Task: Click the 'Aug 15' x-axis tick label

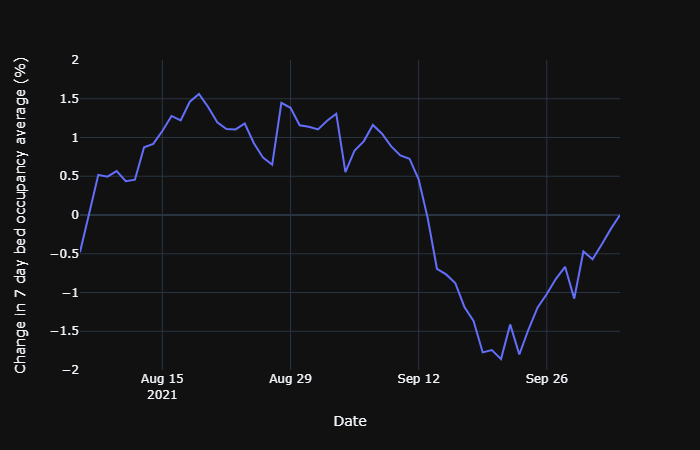Action: pyautogui.click(x=162, y=379)
